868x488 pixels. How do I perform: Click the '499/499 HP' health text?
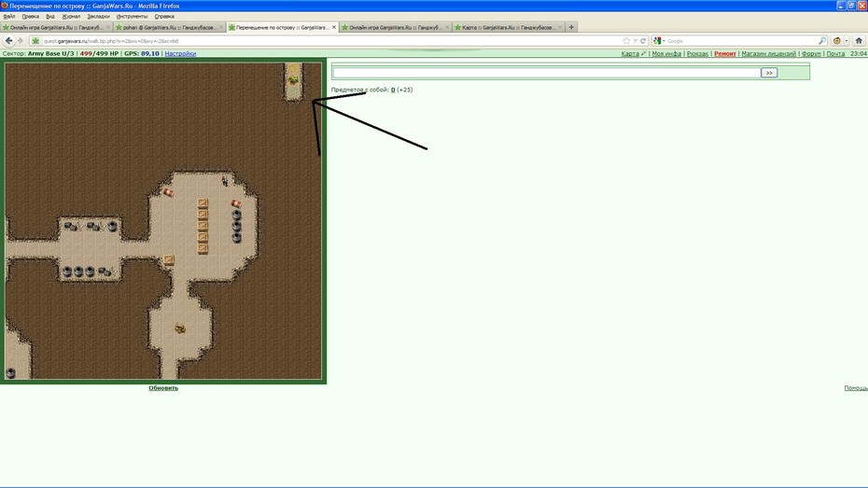(99, 54)
